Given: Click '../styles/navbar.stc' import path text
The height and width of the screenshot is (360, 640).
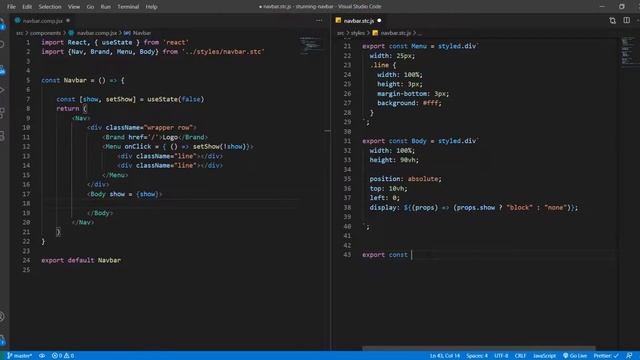Looking at the screenshot, I should 223,52.
